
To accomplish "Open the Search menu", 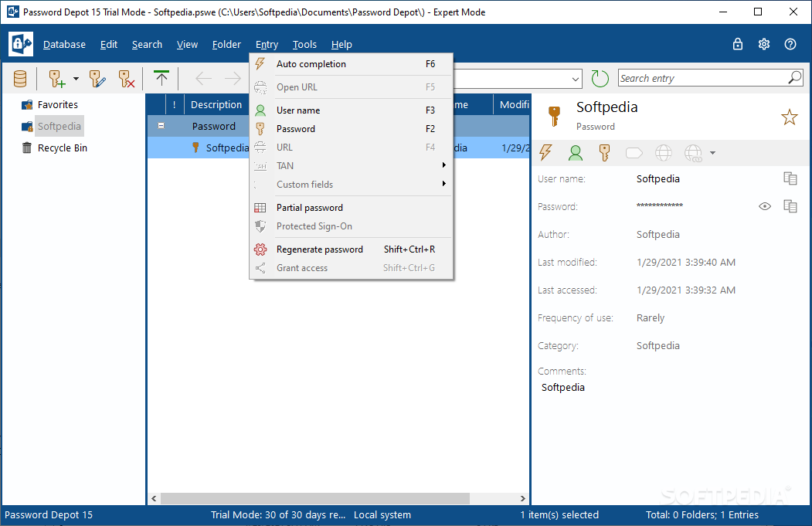I will (147, 45).
